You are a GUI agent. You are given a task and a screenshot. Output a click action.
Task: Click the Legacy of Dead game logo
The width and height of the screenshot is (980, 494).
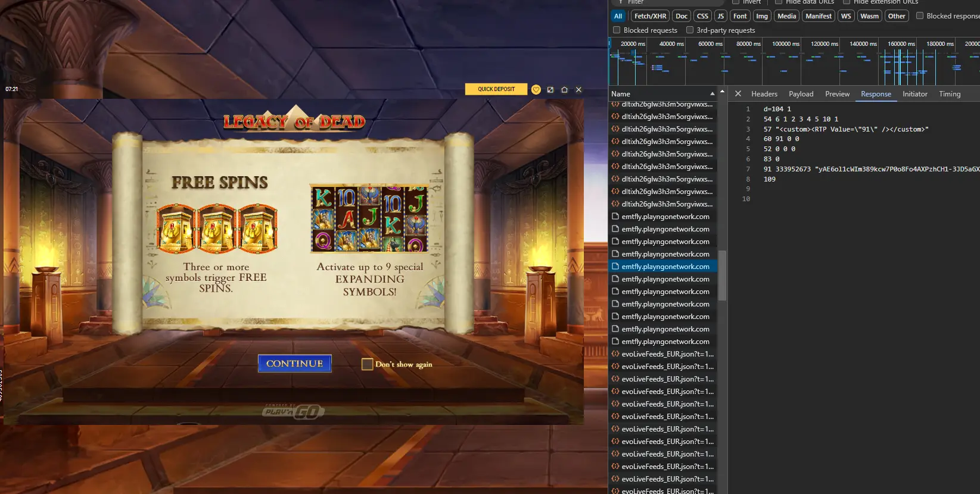point(294,120)
